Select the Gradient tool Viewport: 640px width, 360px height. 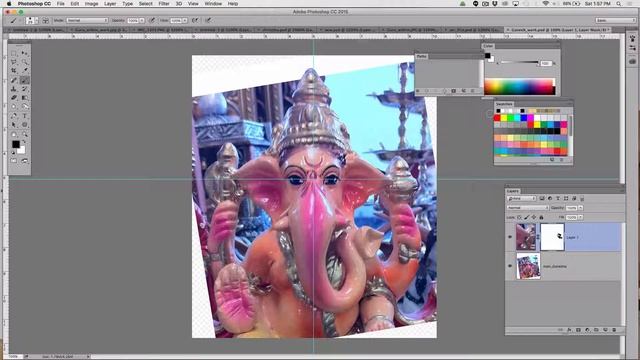point(24,98)
